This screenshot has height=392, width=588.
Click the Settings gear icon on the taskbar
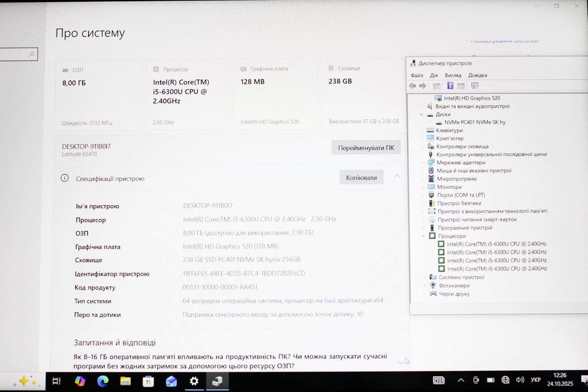tap(194, 381)
